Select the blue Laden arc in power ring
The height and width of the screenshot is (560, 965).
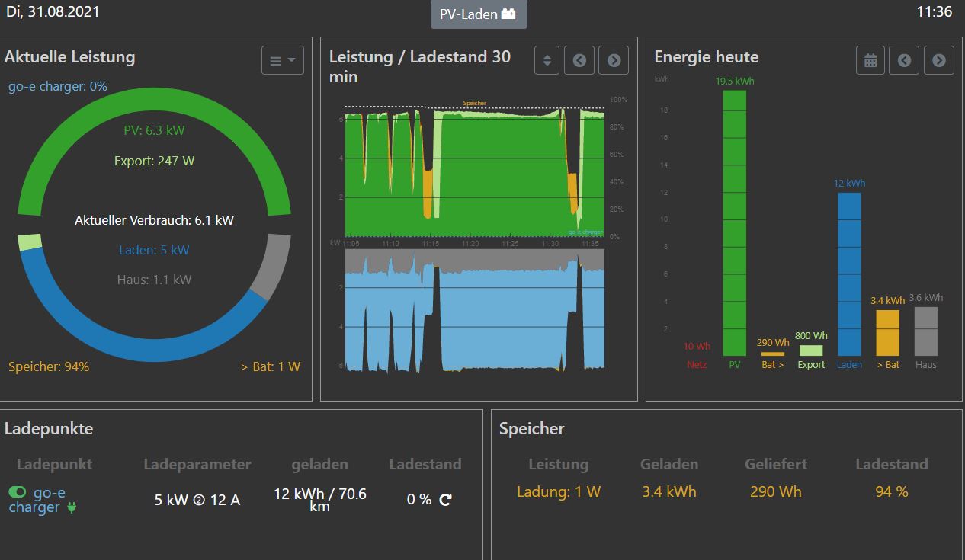click(x=137, y=339)
